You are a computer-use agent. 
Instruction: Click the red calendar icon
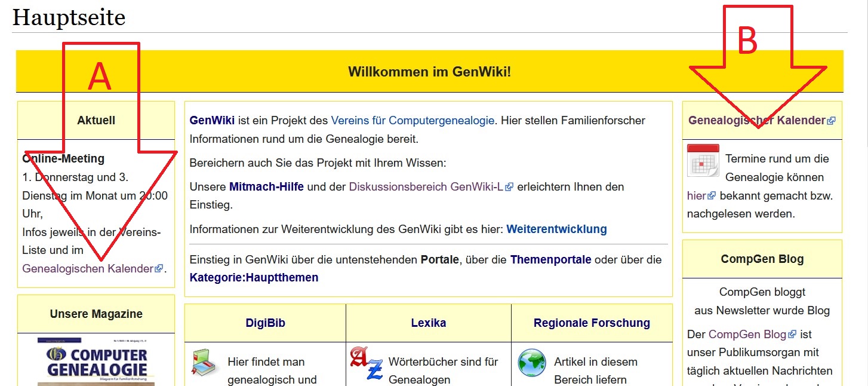703,160
